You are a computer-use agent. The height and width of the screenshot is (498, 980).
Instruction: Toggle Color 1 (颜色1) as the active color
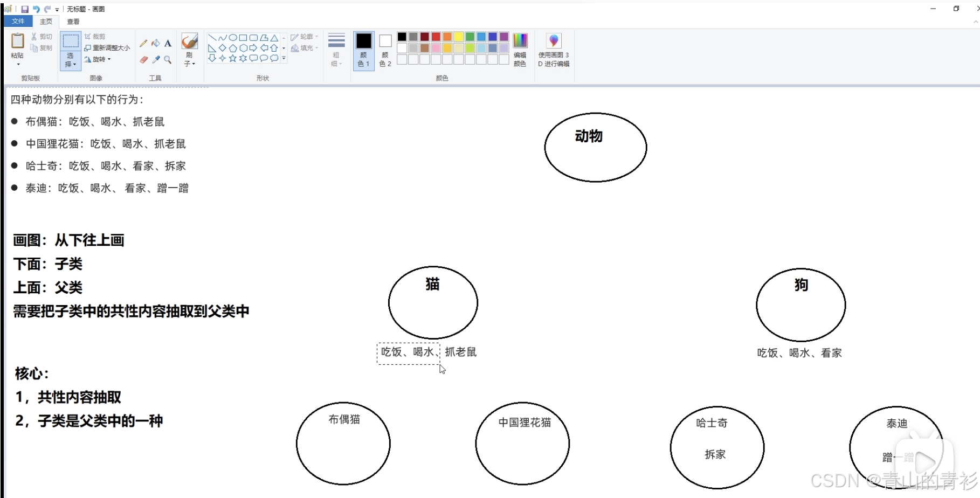tap(364, 50)
